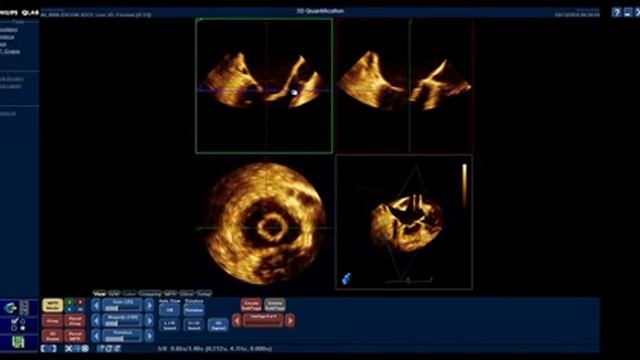Viewport: 640px width, 360px height.
Task: Click the first icon in the bottom three-icon group
Action: tap(100, 349)
